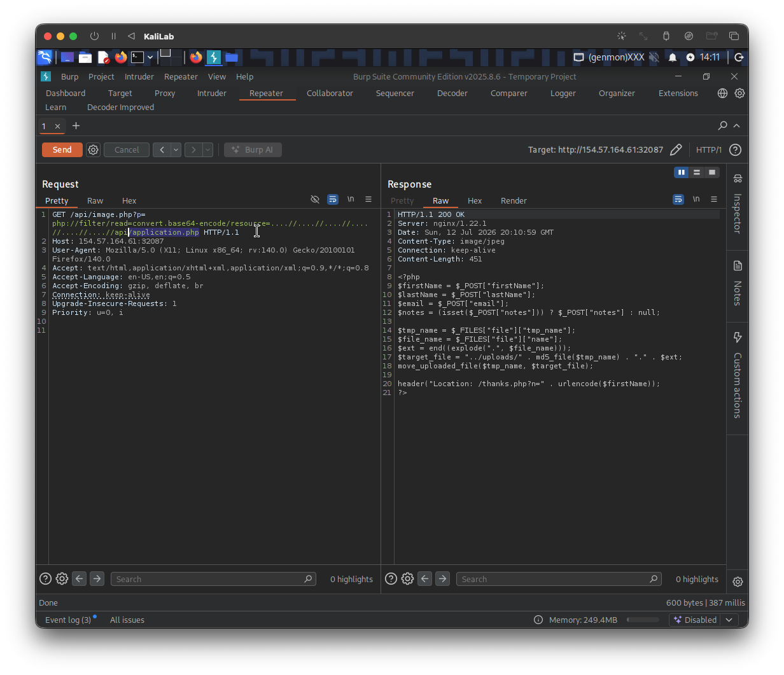The image size is (784, 675).
Task: Open the Help menu
Action: [245, 76]
